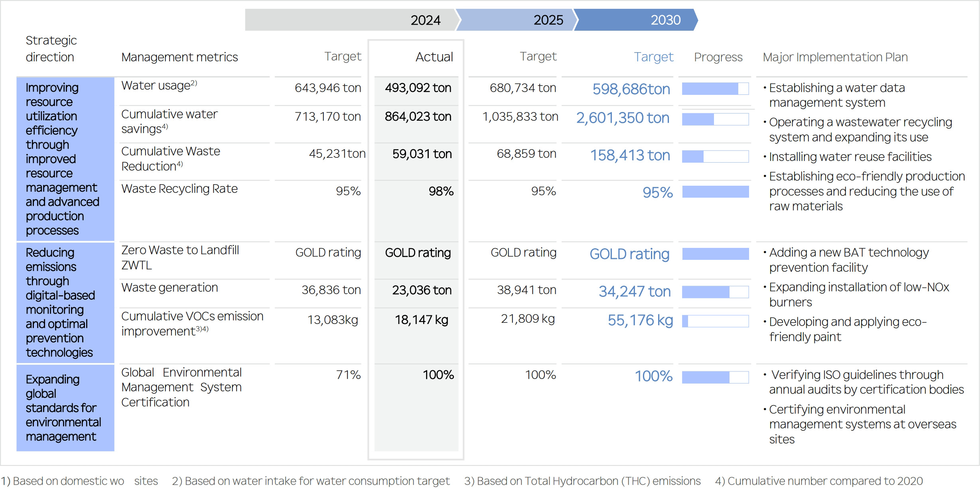This screenshot has width=980, height=489.
Task: Click the Waste Recycling Rate progress bar
Action: coord(715,192)
